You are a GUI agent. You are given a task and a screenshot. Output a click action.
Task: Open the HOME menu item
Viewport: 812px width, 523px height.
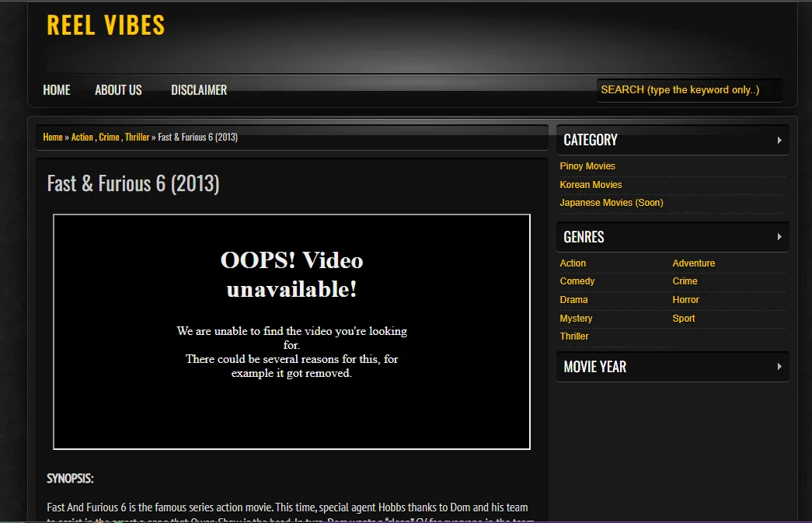pos(57,90)
